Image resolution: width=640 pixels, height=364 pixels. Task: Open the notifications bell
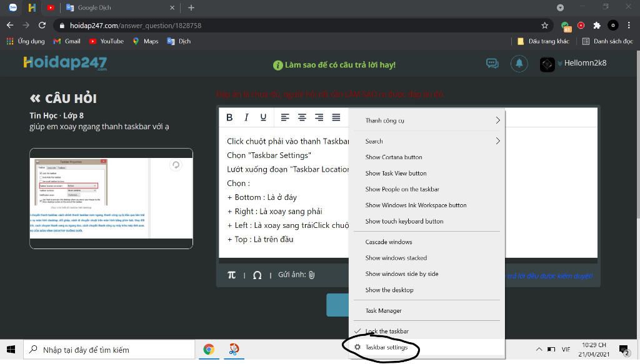(519, 64)
